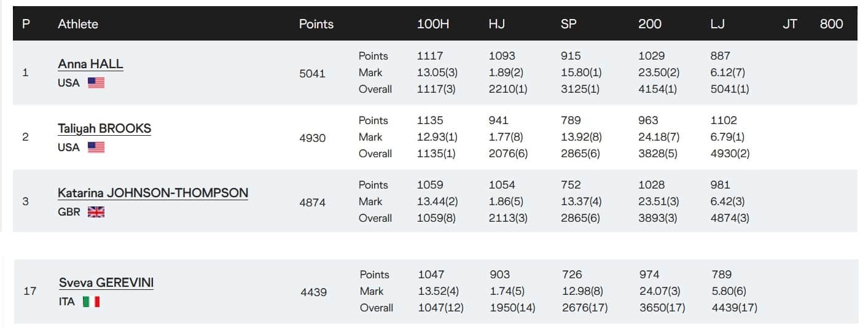Select the HJ column header
This screenshot has height=328, width=868.
(497, 24)
